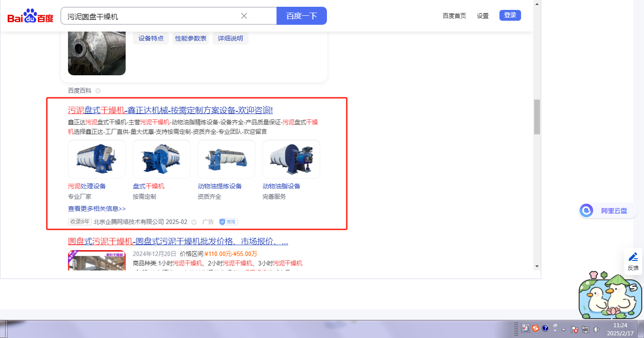Click the 动物油脂设备 product thumbnail

291,159
